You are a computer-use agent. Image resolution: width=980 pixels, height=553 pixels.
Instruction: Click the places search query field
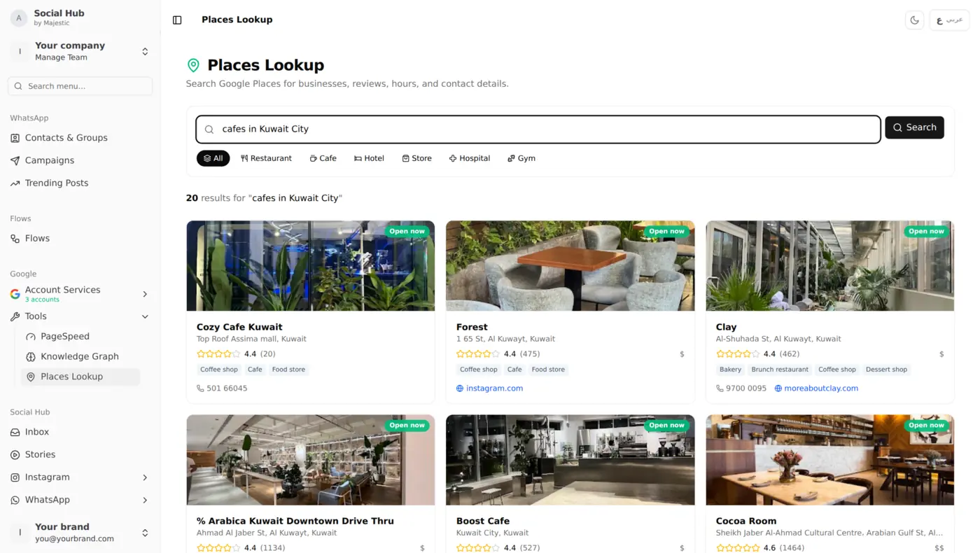coord(538,129)
